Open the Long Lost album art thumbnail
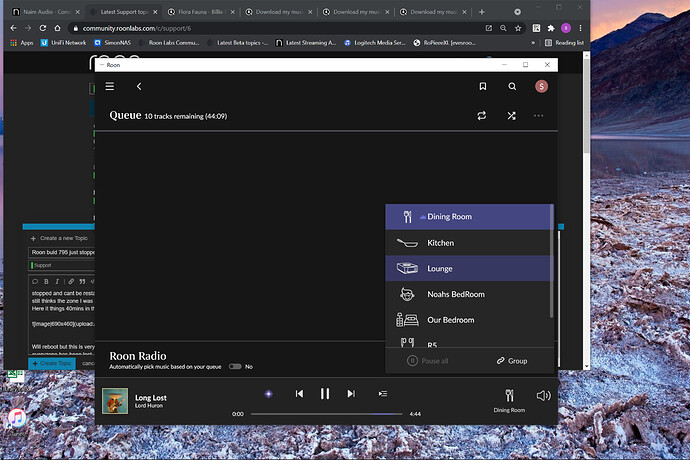The image size is (690, 460). [115, 401]
